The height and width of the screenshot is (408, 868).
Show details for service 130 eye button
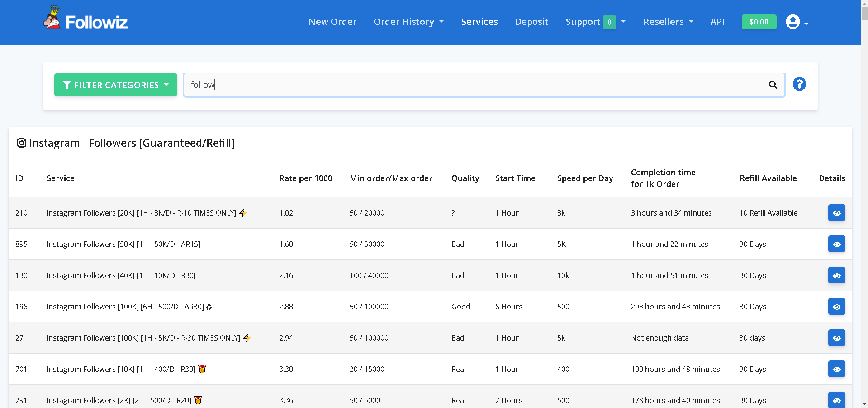(x=836, y=275)
